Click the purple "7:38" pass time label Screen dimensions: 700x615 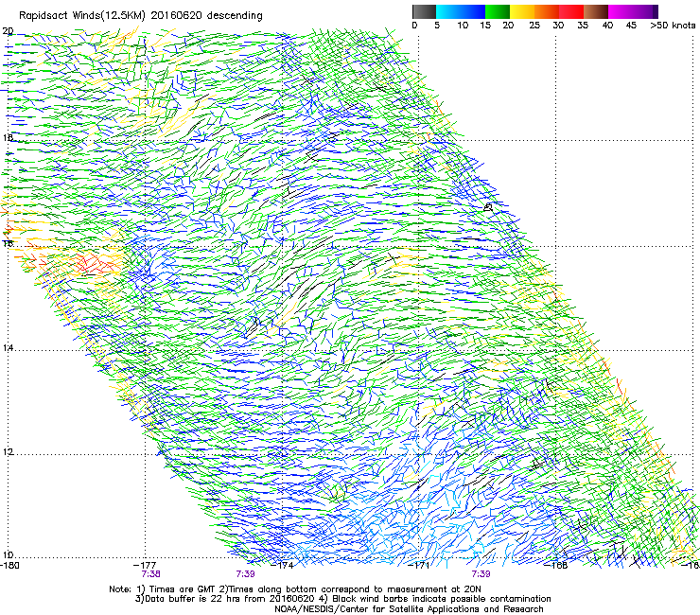(151, 574)
